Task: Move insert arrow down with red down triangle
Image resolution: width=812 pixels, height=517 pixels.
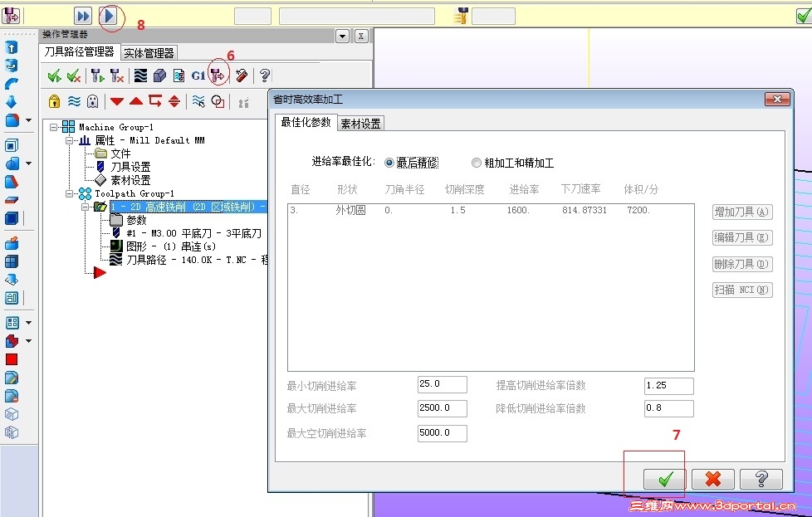Action: tap(117, 101)
